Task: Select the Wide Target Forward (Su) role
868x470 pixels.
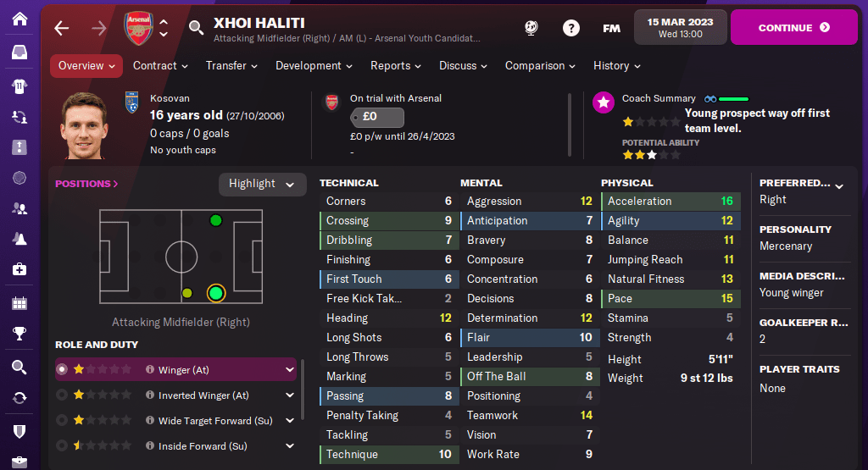Action: (204, 421)
